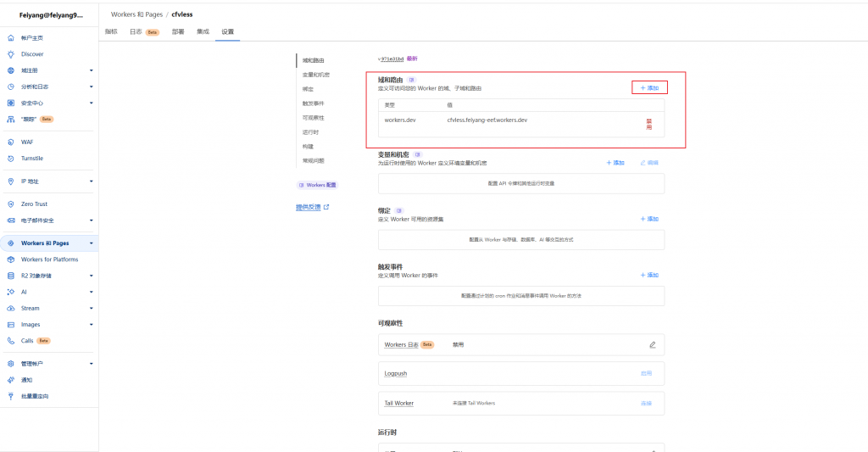This screenshot has width=868, height=452.
Task: Click the AI sparkle icon in sidebar
Action: point(10,292)
